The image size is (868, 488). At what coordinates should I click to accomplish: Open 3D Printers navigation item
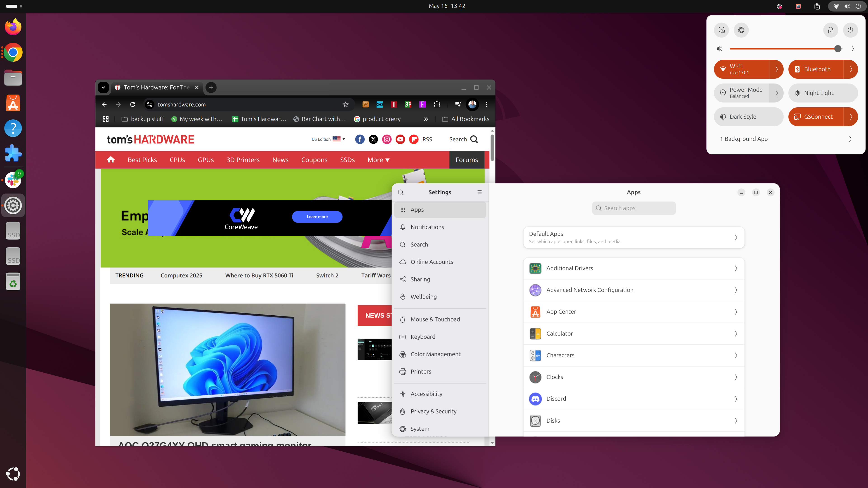click(243, 160)
